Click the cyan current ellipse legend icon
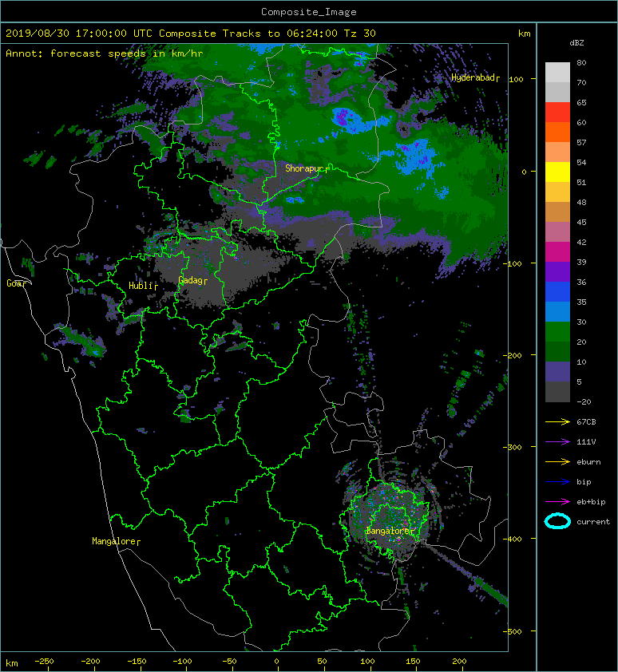The width and height of the screenshot is (618, 672). point(557,521)
